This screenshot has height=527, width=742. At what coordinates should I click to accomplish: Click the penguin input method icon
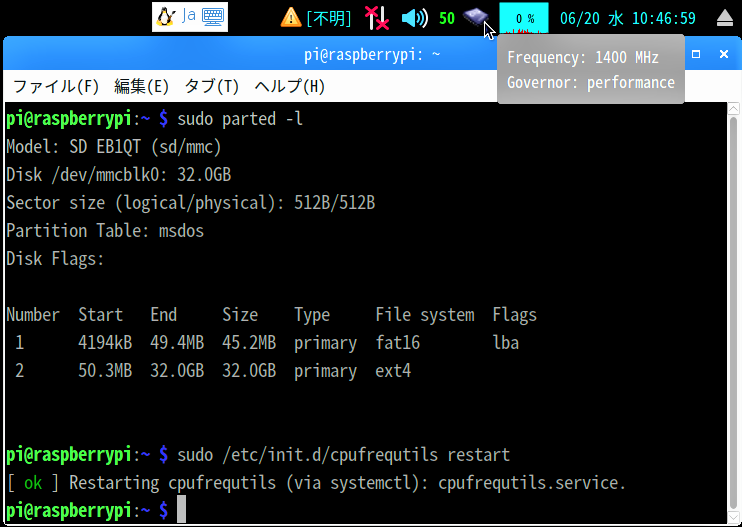click(166, 17)
